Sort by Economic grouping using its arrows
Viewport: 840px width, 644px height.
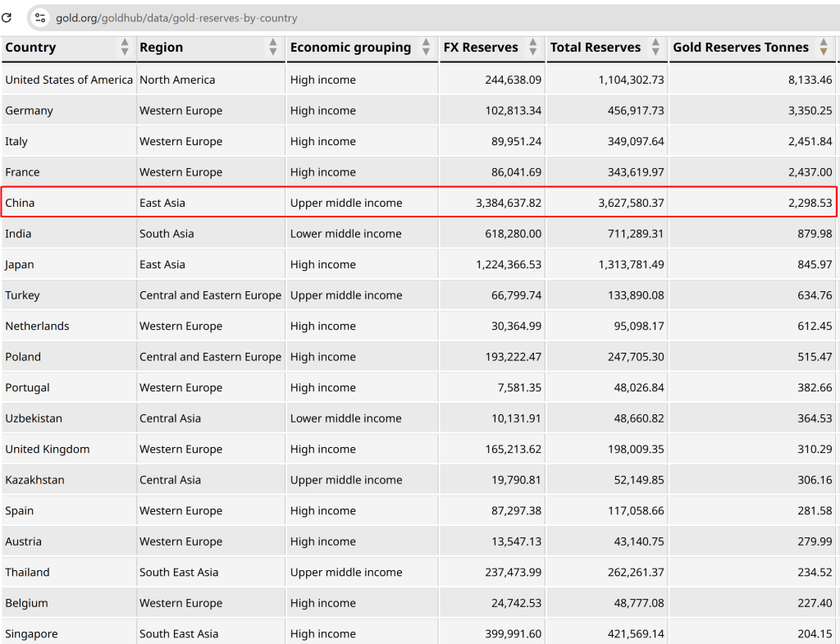point(426,48)
